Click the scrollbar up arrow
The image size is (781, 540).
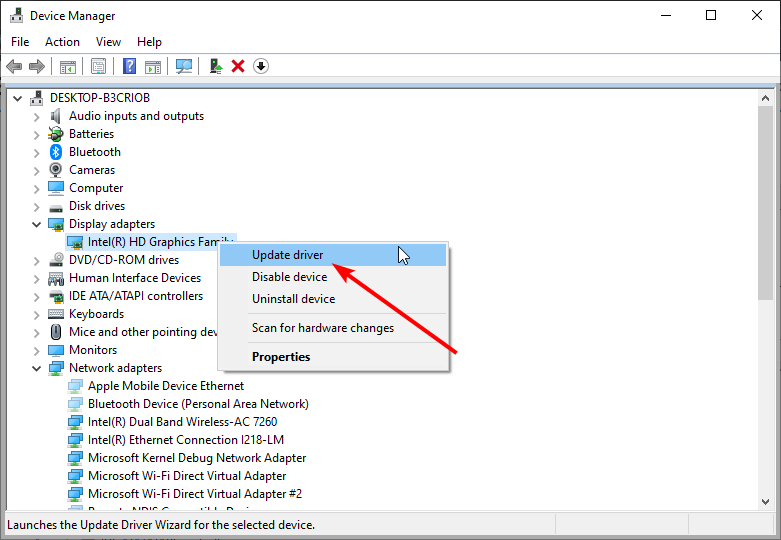(766, 98)
